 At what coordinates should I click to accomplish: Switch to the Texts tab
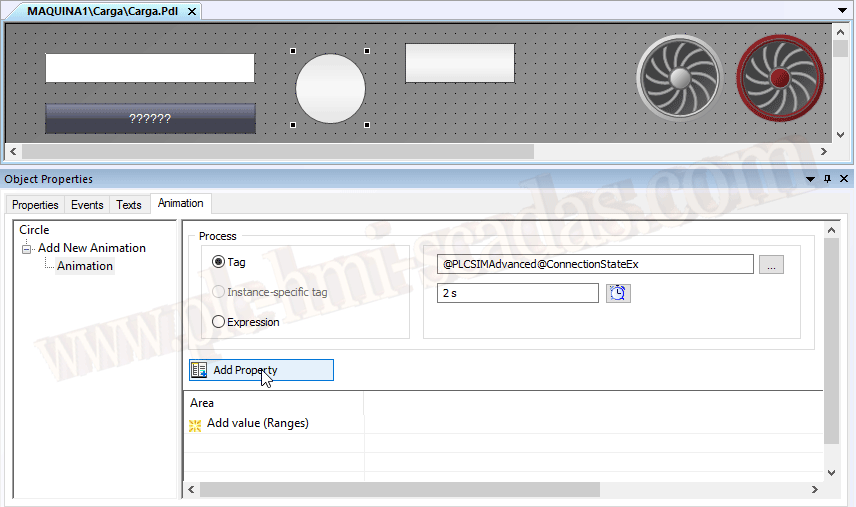pos(129,205)
